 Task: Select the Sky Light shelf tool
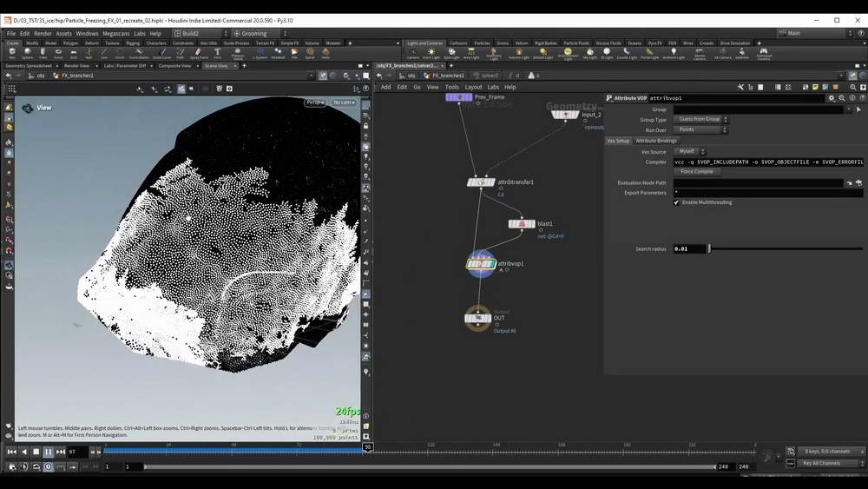[x=590, y=53]
